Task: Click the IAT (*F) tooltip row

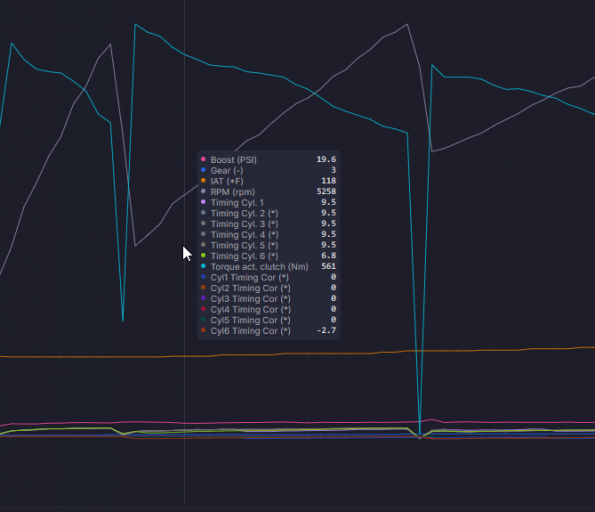Action: (x=269, y=181)
